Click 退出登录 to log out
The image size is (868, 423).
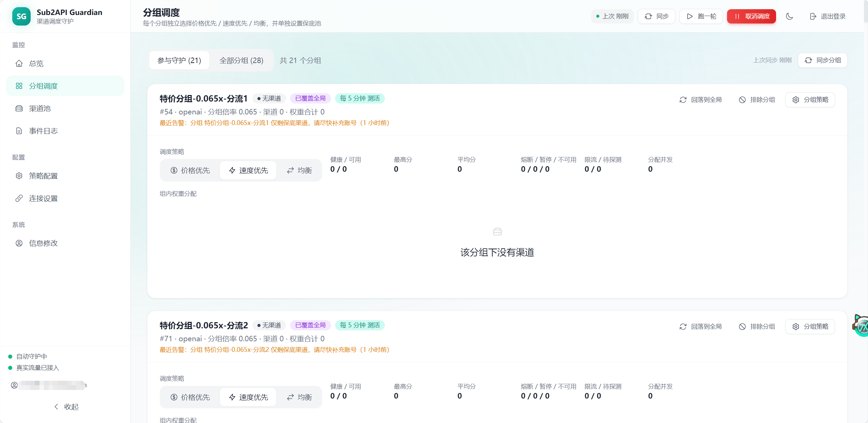[827, 16]
